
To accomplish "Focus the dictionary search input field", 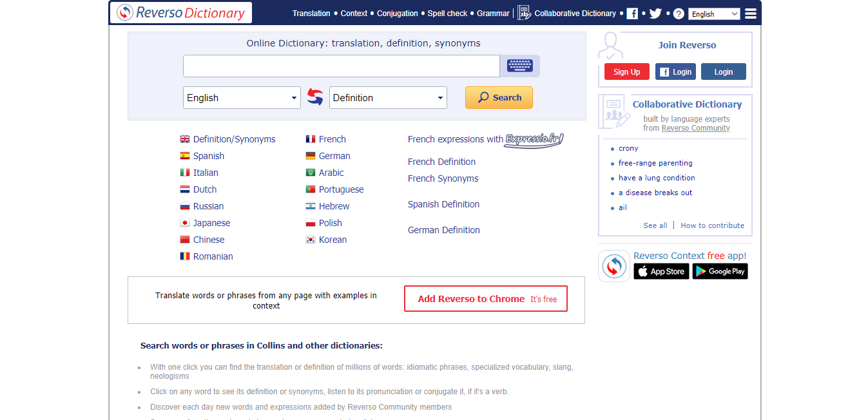I will (342, 66).
